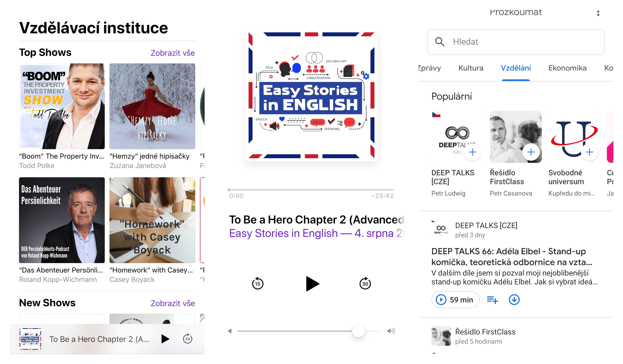
Task: Play episode from the mini player bar
Action: pos(165,339)
